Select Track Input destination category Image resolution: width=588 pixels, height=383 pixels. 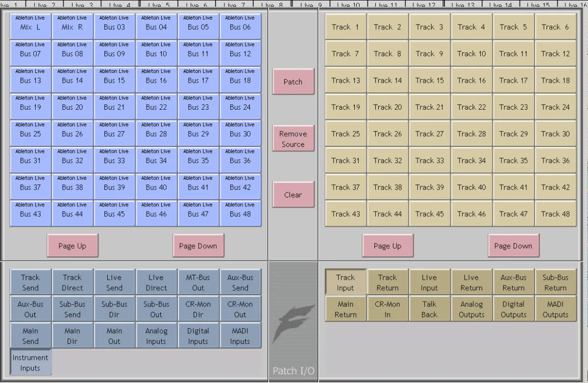pyautogui.click(x=345, y=283)
